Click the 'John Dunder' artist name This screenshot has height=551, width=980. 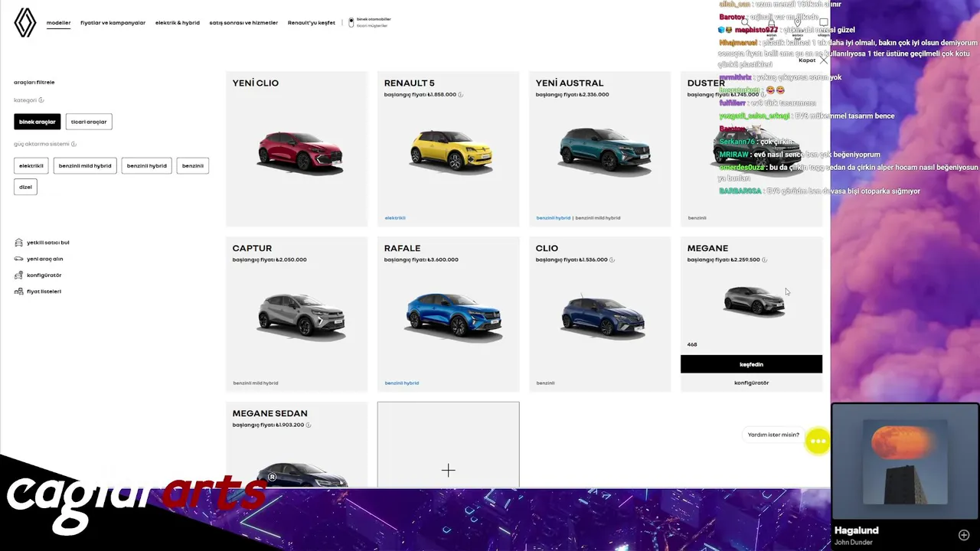click(854, 543)
